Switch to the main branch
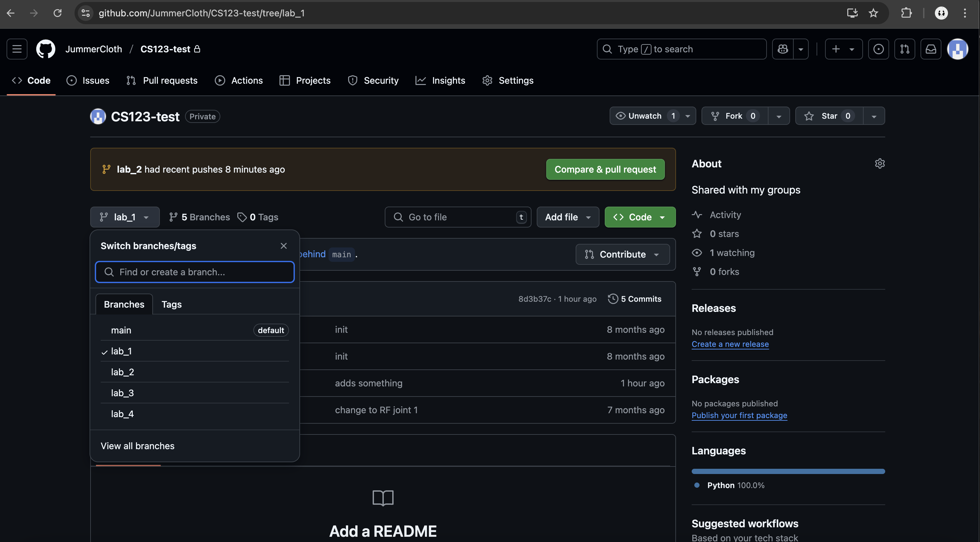Screen dimensions: 980x542 [x=194, y=330]
